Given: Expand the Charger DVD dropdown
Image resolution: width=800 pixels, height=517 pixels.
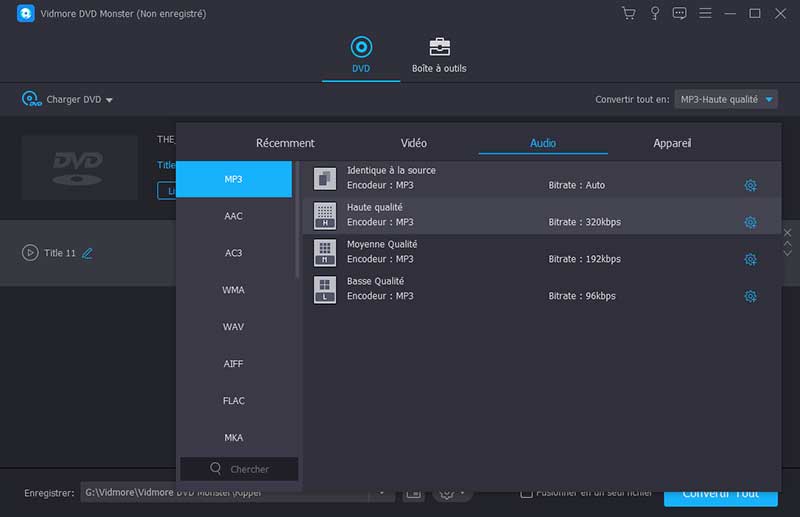Looking at the screenshot, I should (x=109, y=100).
